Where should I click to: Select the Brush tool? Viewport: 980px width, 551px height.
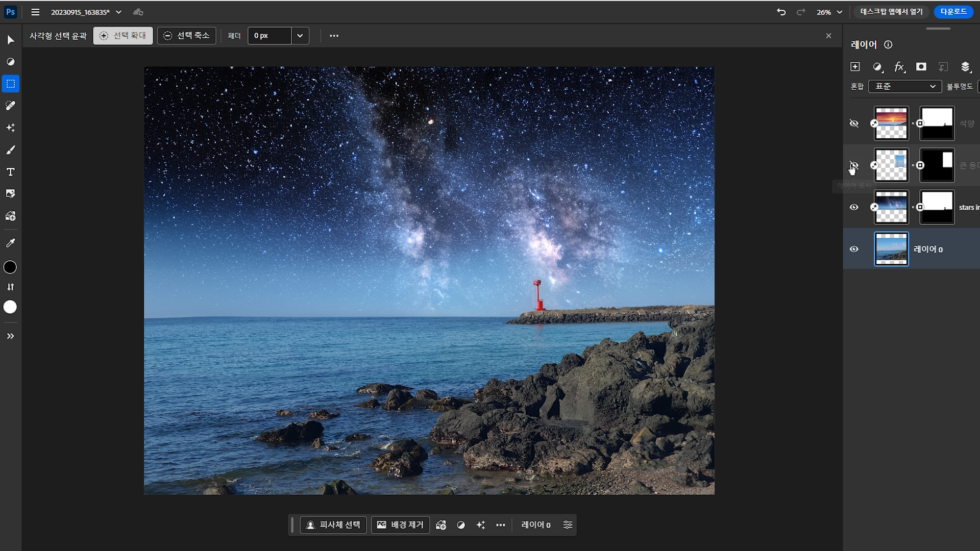click(11, 150)
